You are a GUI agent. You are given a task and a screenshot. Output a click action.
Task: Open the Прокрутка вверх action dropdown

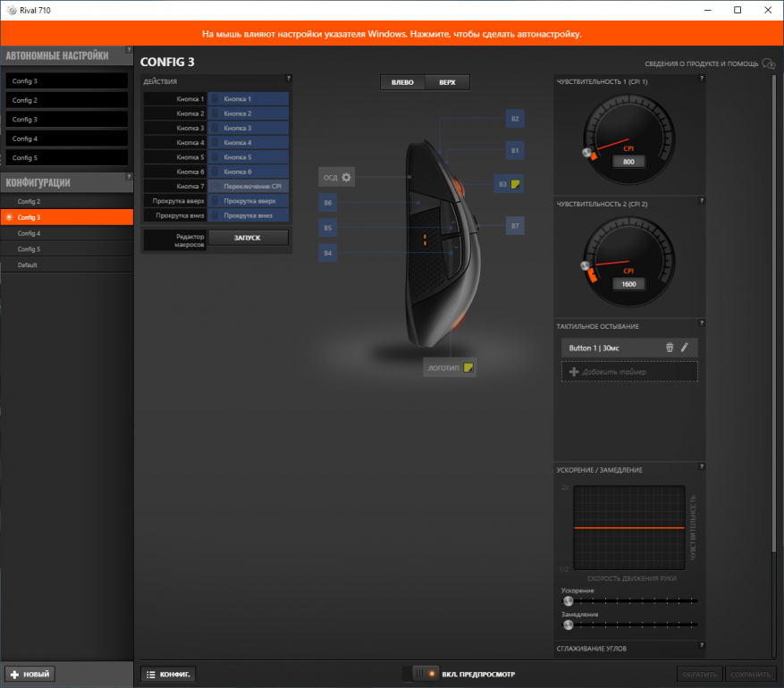click(x=248, y=201)
